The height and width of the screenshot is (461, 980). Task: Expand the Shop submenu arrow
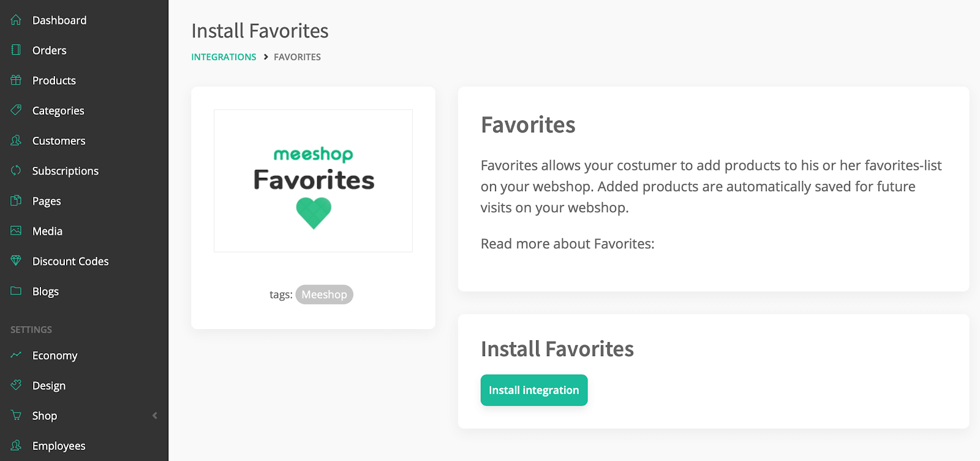[x=154, y=416]
